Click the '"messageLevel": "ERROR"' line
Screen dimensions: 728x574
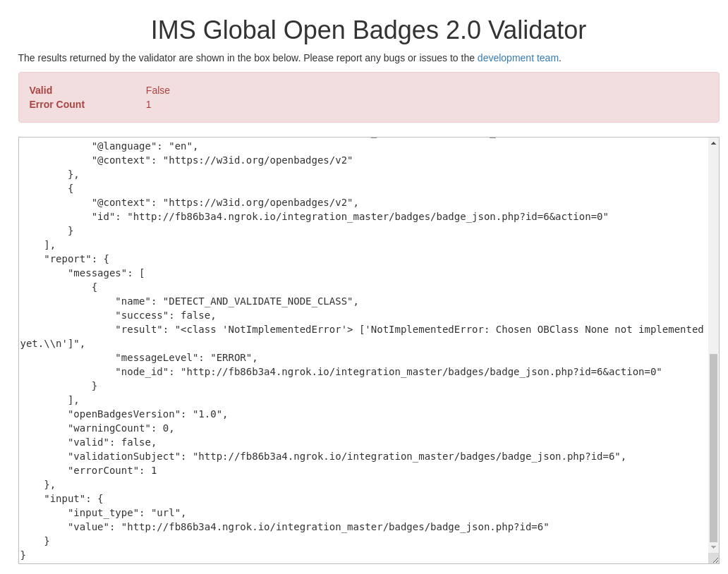(x=186, y=358)
